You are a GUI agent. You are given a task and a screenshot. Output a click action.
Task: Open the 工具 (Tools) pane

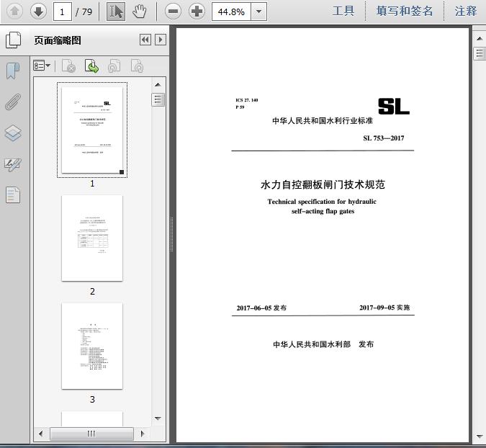pyautogui.click(x=343, y=11)
